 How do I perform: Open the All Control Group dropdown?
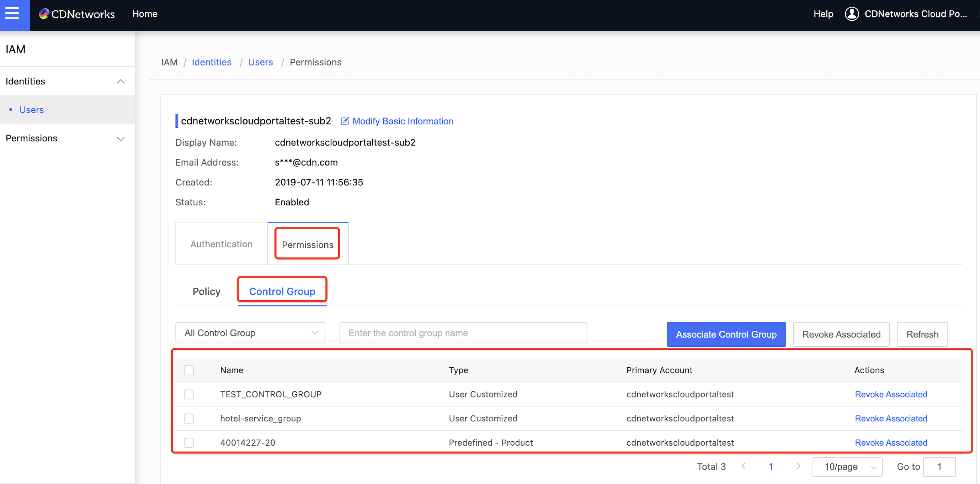point(250,333)
